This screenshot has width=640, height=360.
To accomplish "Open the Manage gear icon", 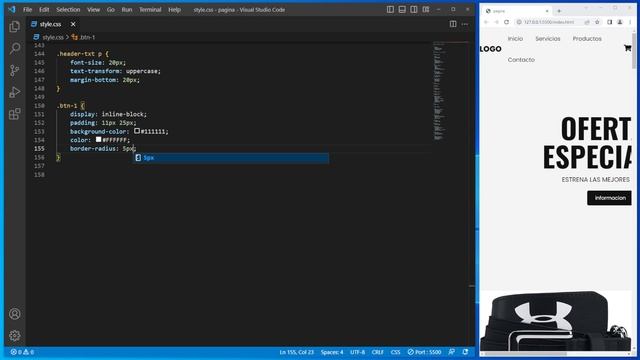I will (15, 336).
